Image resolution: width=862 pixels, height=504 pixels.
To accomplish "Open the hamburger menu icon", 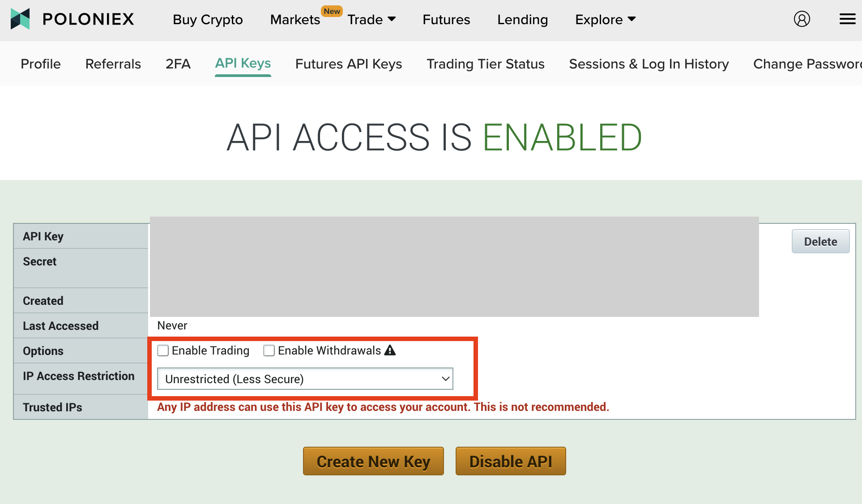I will click(847, 19).
